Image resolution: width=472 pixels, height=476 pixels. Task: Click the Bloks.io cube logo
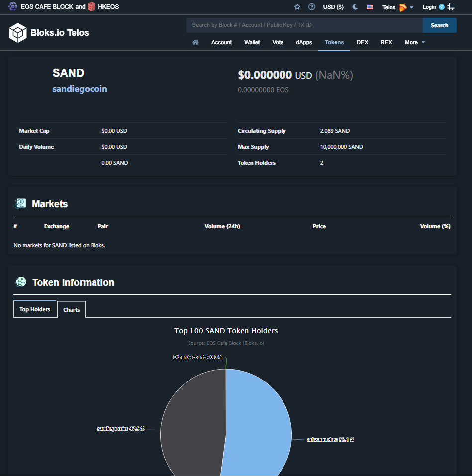[x=17, y=33]
